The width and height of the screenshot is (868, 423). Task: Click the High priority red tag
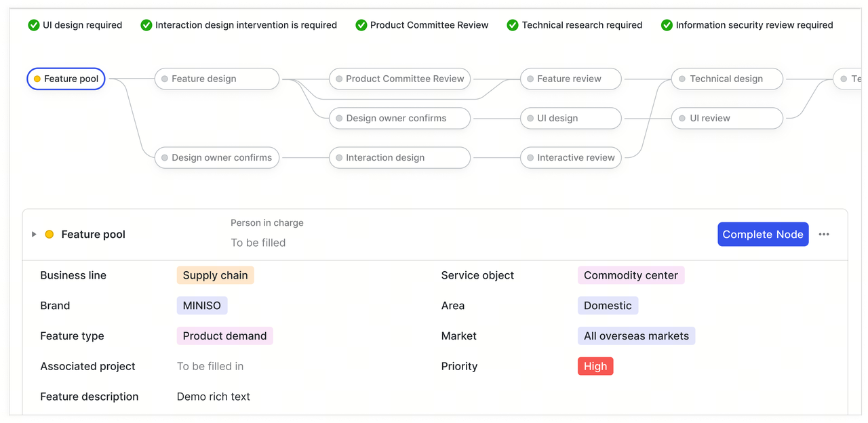click(595, 366)
